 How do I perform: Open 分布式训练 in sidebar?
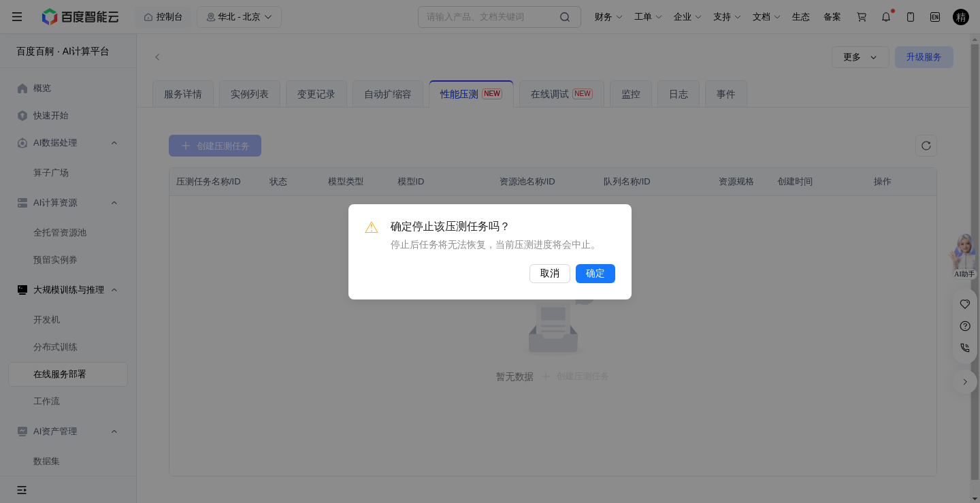(55, 347)
